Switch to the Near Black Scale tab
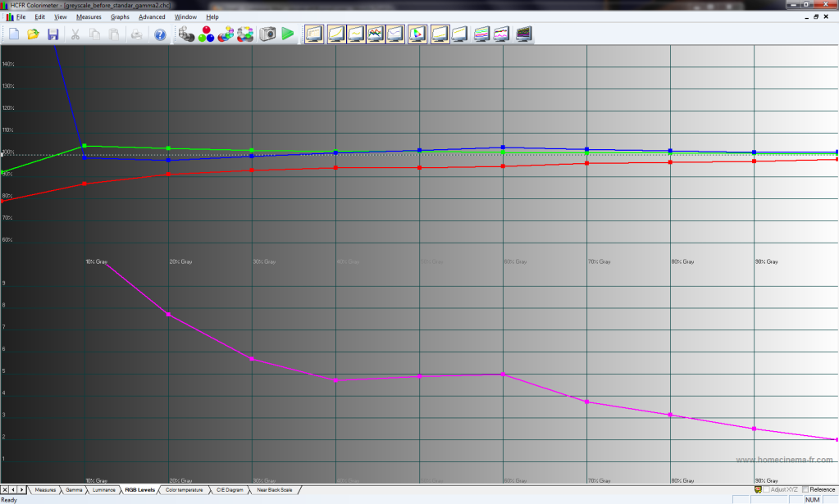 point(275,489)
